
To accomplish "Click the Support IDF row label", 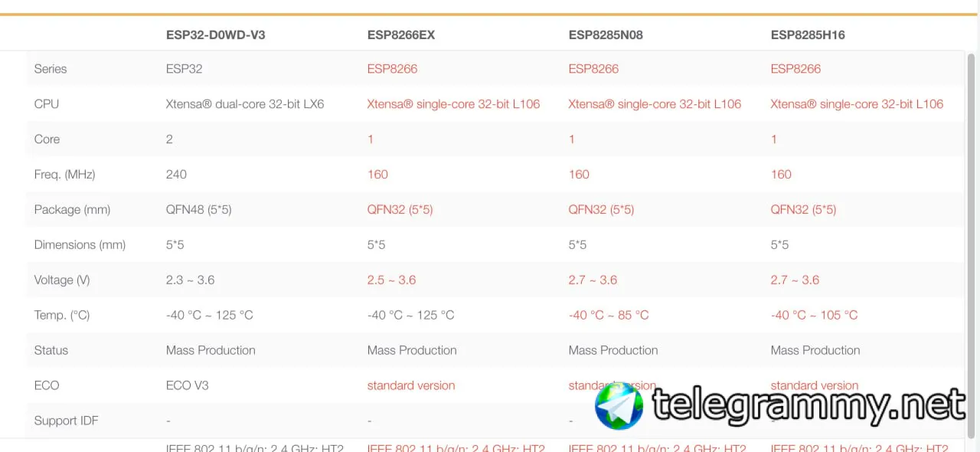I will (66, 421).
